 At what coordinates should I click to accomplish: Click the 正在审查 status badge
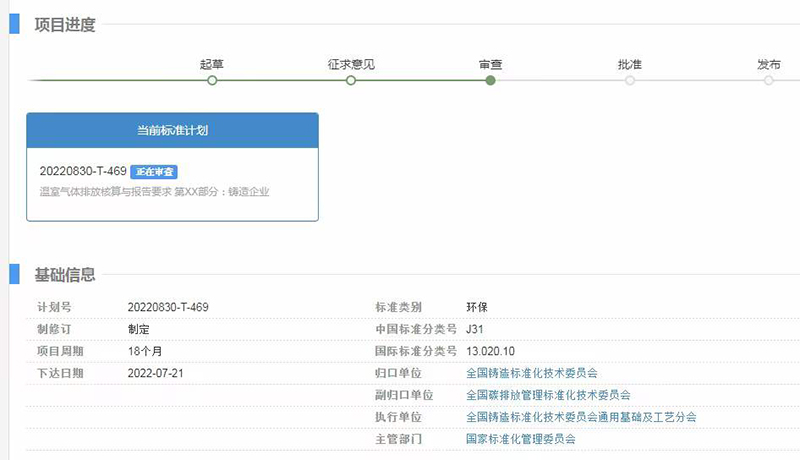154,172
